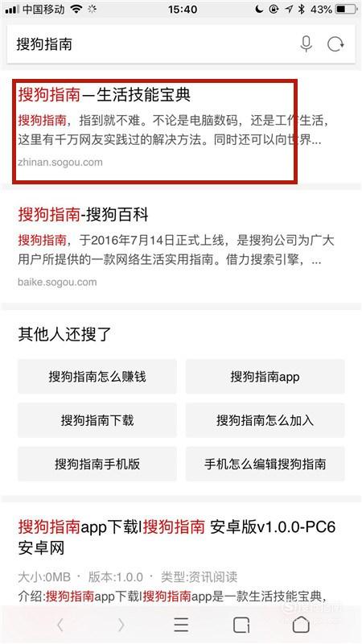Tap the baike.sogou.com URL text

tap(57, 282)
